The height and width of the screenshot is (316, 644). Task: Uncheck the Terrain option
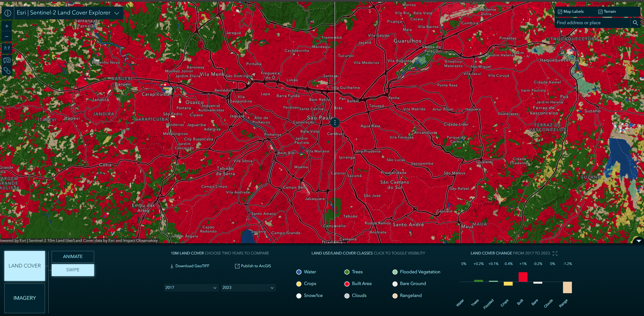pos(601,11)
